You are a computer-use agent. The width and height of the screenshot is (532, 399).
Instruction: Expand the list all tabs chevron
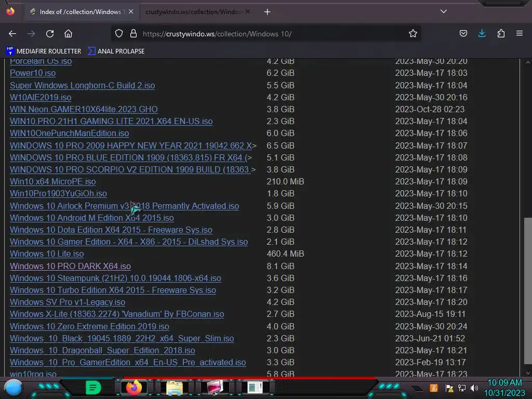click(444, 11)
